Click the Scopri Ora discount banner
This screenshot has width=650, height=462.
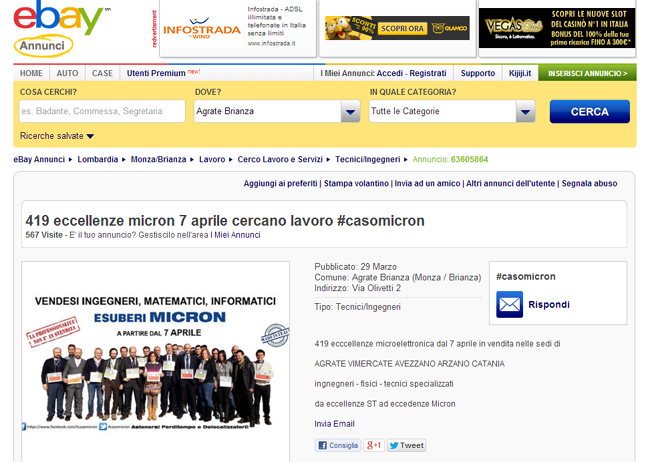coord(397,28)
